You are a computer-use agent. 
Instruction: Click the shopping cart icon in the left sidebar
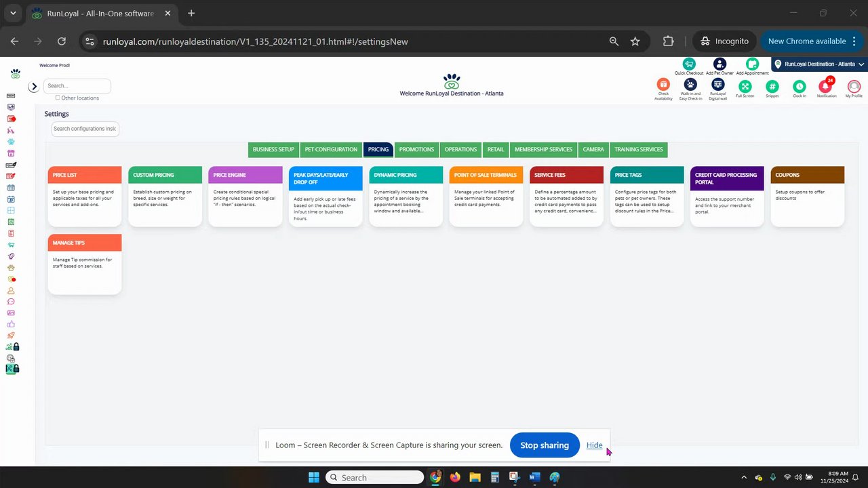pyautogui.click(x=11, y=245)
